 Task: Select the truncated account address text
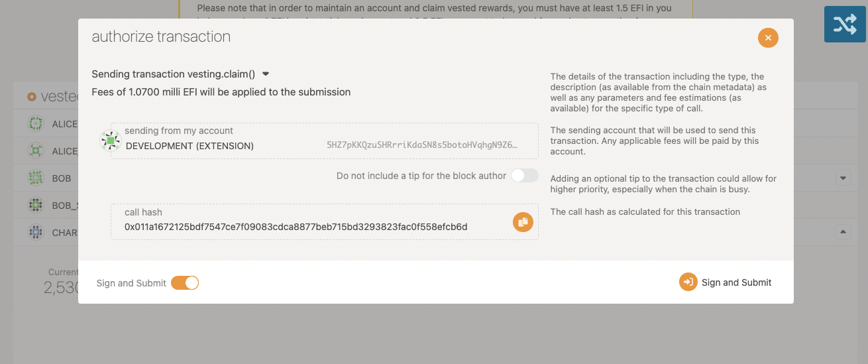421,145
